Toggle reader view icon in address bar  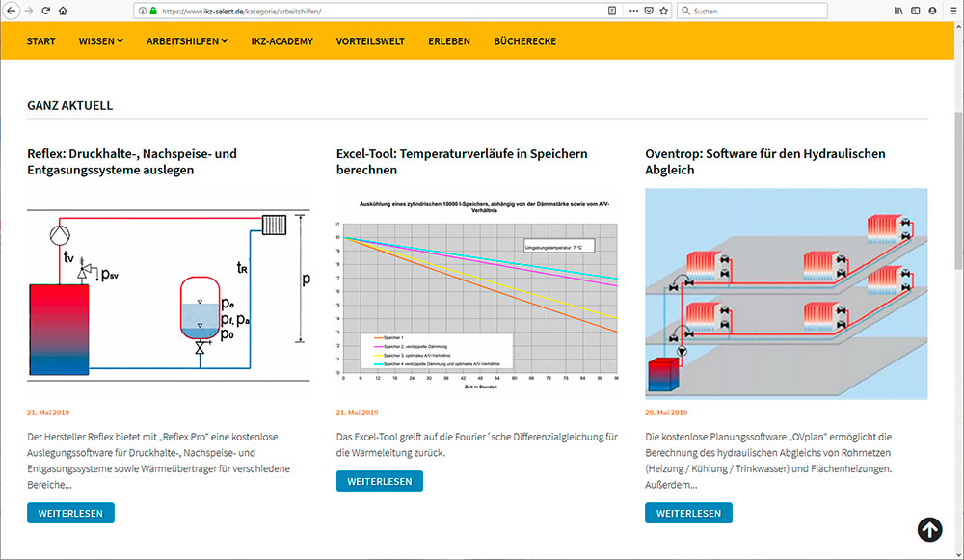click(612, 11)
